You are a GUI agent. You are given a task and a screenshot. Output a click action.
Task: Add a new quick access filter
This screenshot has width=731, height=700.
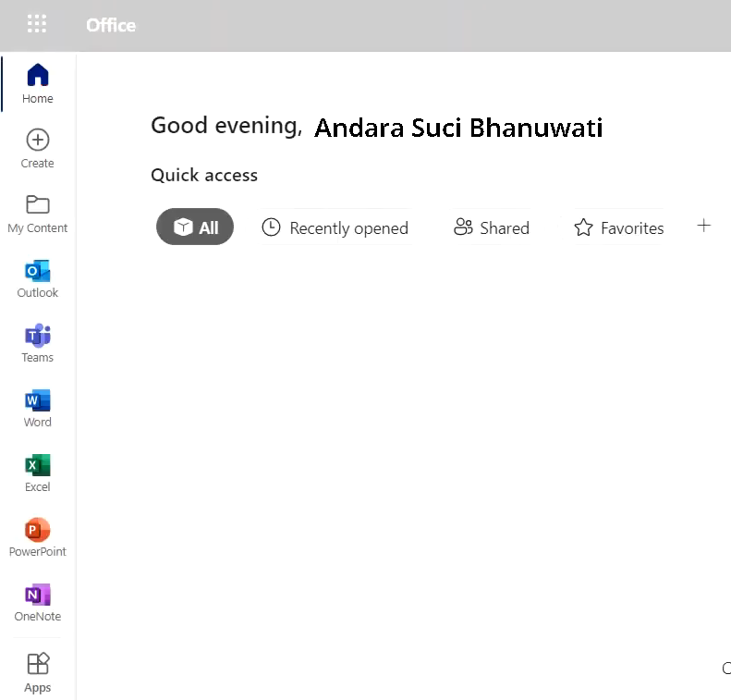pos(703,227)
